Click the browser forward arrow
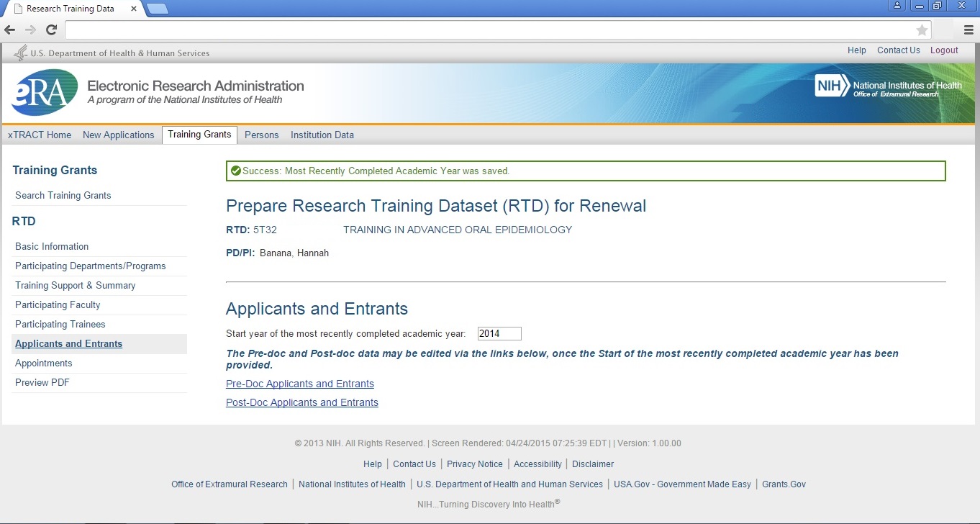The image size is (980, 524). (x=30, y=30)
